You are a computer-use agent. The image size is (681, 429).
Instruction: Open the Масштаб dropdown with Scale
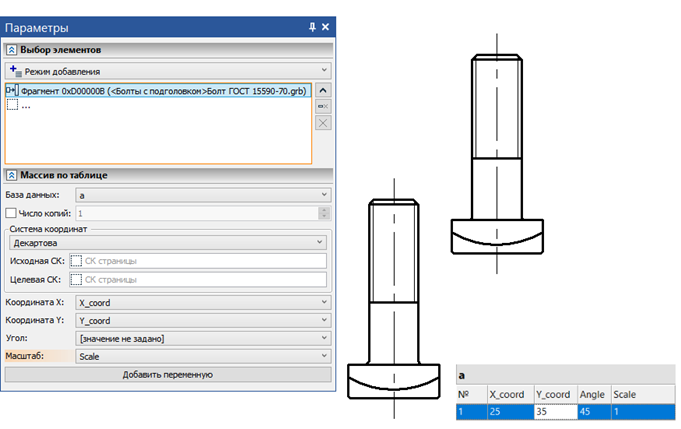pyautogui.click(x=203, y=356)
